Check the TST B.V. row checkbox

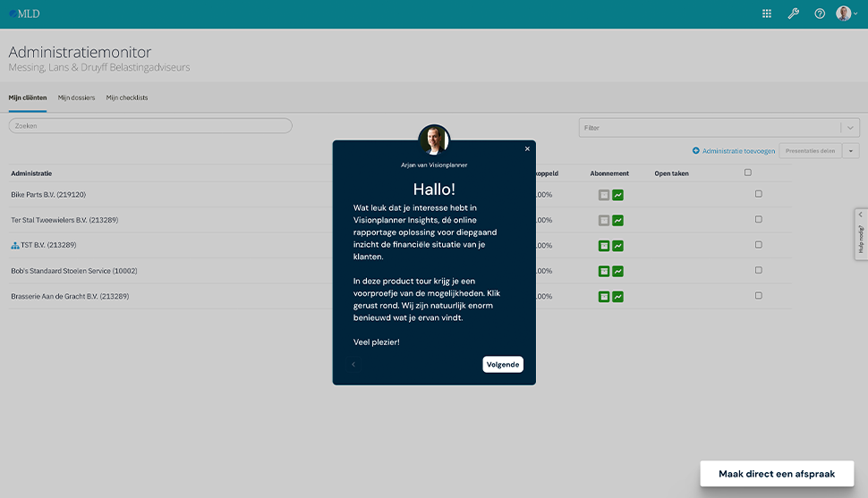point(759,245)
